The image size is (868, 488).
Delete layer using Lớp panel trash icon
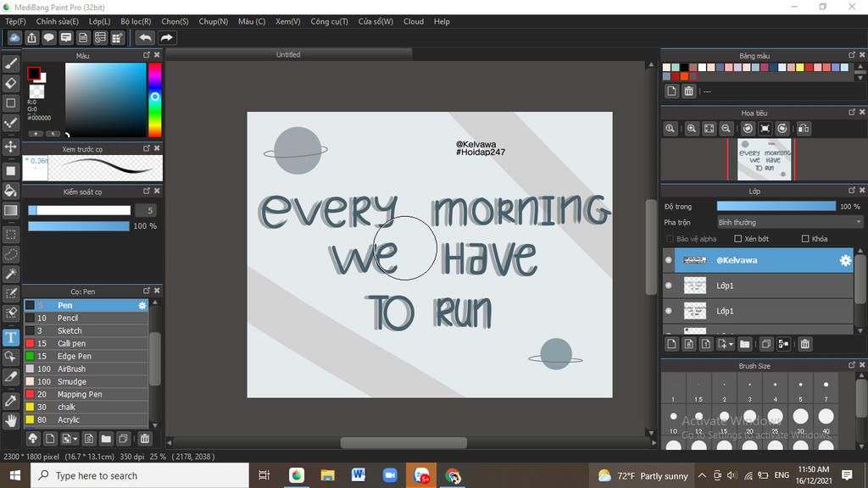[805, 344]
